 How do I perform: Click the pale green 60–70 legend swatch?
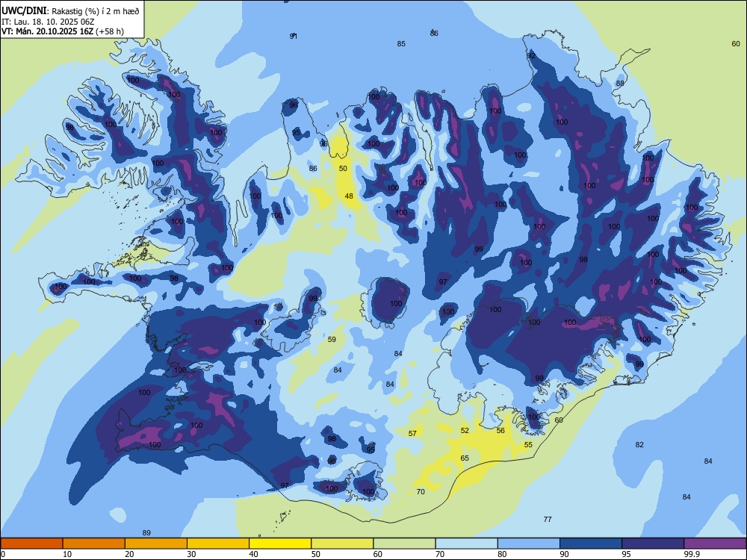[x=404, y=544]
